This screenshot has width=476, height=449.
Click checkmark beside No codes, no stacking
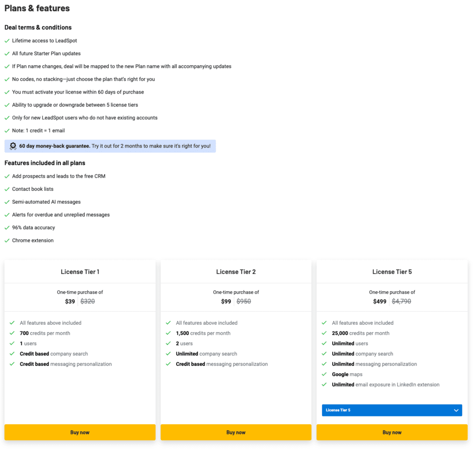[x=7, y=79]
